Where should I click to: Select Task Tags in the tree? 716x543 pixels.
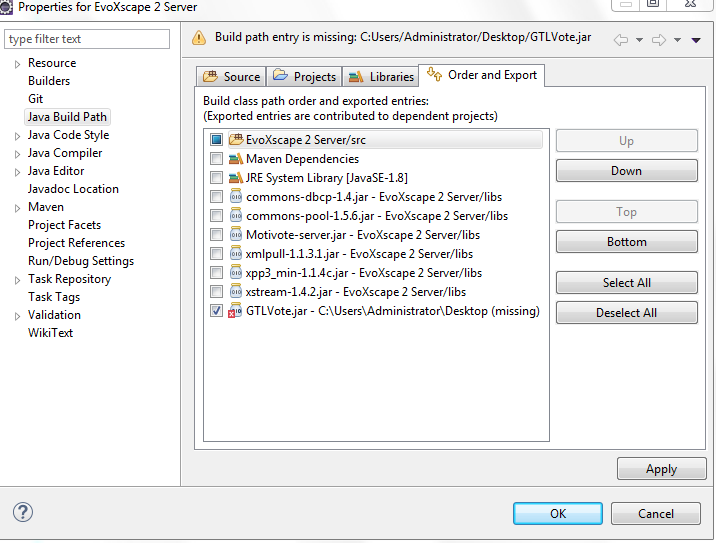coord(54,297)
